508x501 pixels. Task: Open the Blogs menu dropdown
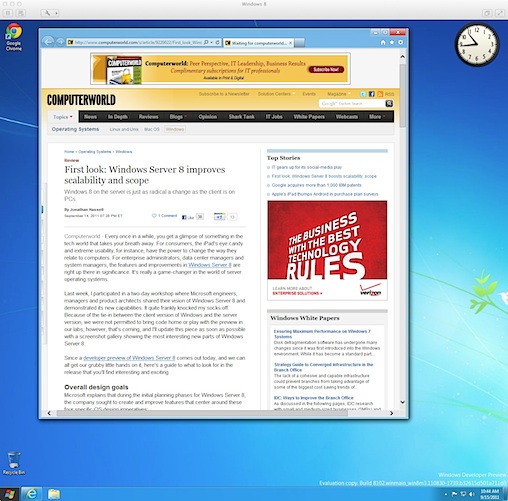pyautogui.click(x=178, y=117)
